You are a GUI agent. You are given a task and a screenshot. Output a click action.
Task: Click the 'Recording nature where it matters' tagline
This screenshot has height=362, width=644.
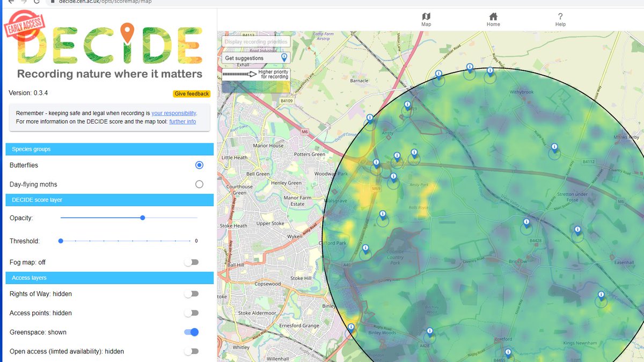coord(109,74)
